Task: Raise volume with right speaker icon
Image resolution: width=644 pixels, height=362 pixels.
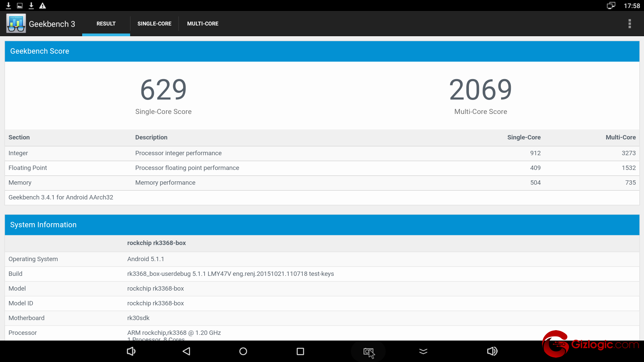Action: (x=492, y=351)
